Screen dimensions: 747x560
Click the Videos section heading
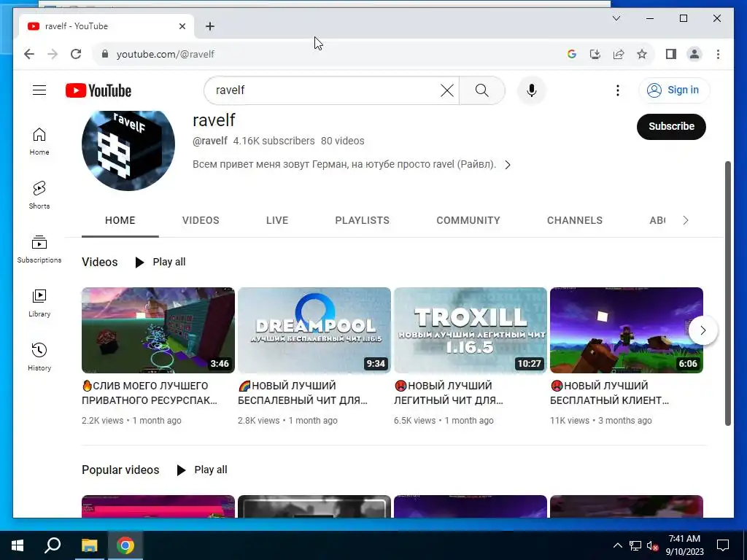click(x=99, y=262)
